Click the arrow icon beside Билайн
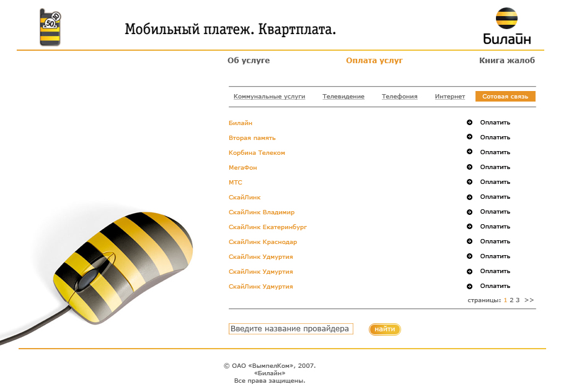Screen dimensions: 561x392 click(469, 122)
